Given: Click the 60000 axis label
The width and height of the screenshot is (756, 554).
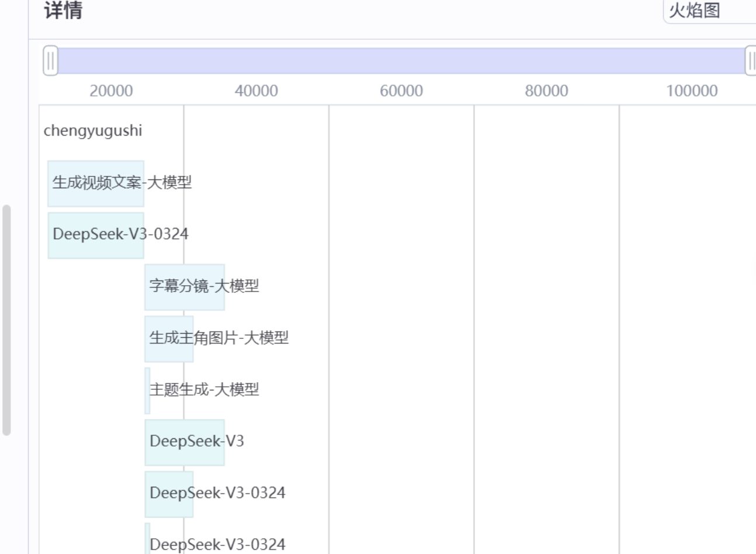Looking at the screenshot, I should pyautogui.click(x=401, y=91).
